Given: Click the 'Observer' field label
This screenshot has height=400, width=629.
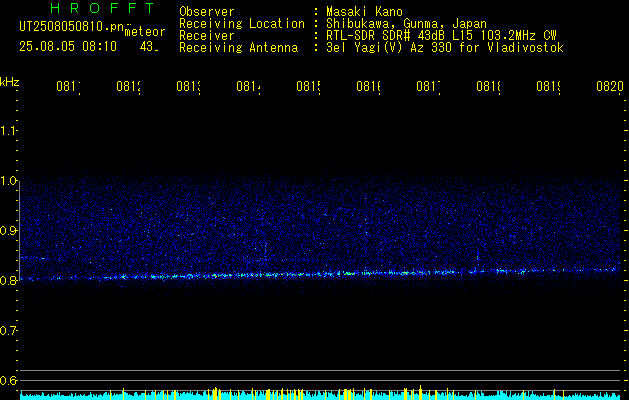Looking at the screenshot, I should (x=207, y=12).
